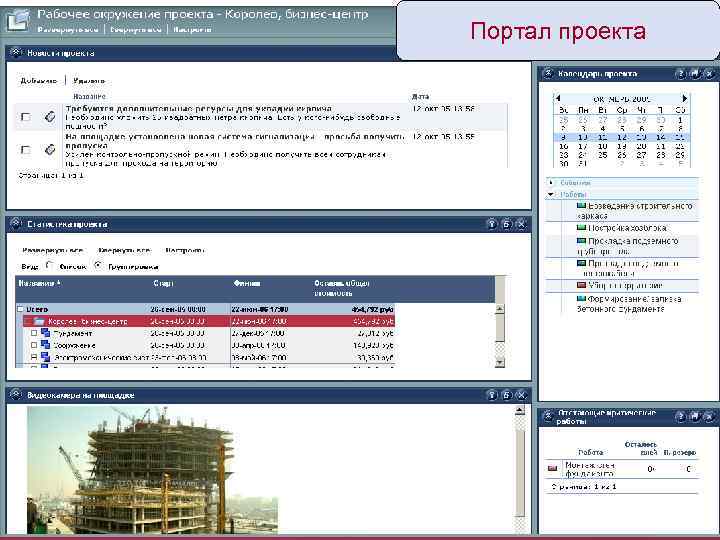
Task: Click the Старт column header
Action: [163, 283]
